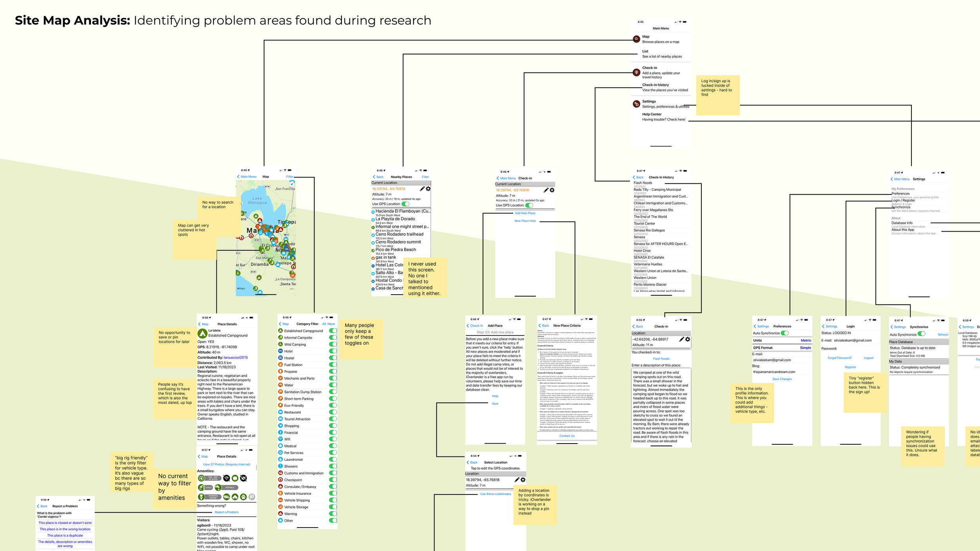Click the Settings gear icon in Main Menu
The width and height of the screenshot is (980, 551).
point(636,104)
